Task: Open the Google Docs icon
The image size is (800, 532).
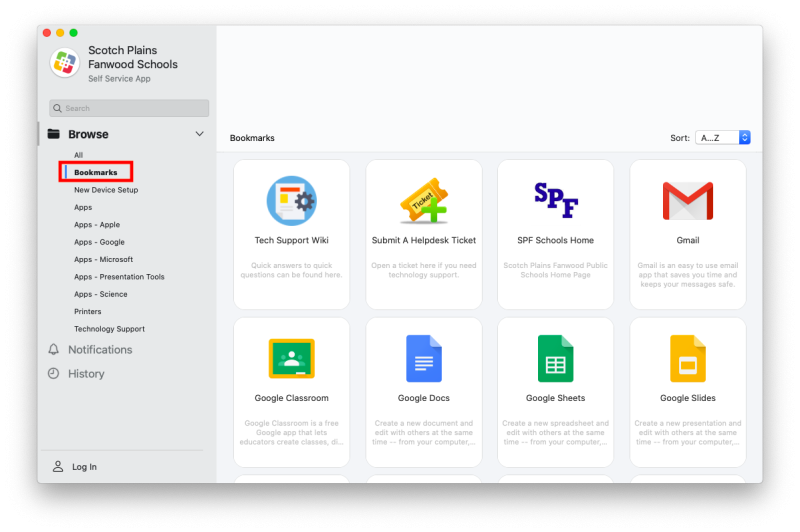Action: click(424, 359)
